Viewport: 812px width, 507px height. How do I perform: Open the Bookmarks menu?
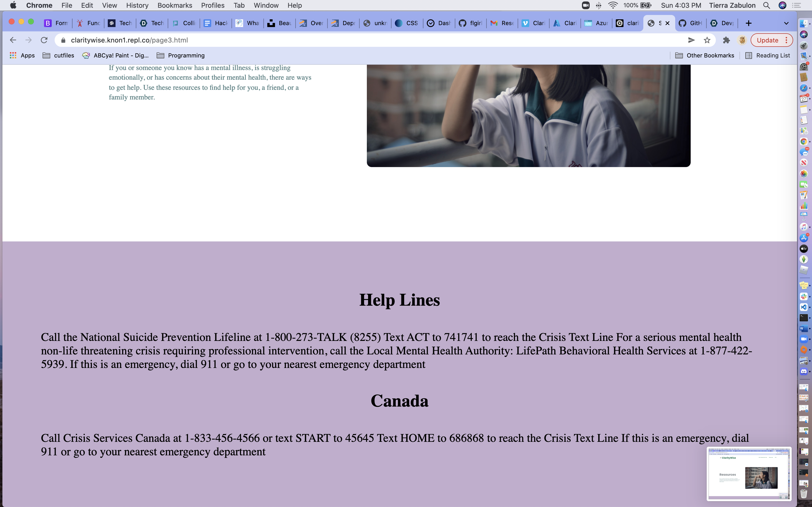(174, 5)
